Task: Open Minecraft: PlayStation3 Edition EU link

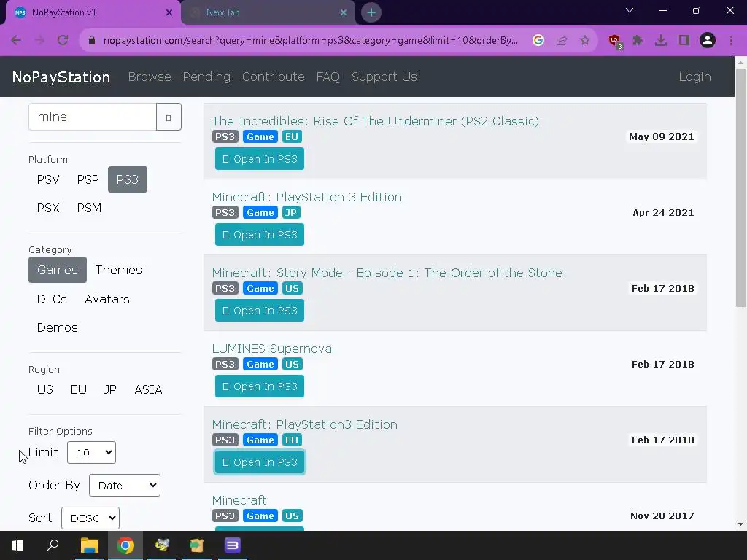Action: coord(304,424)
